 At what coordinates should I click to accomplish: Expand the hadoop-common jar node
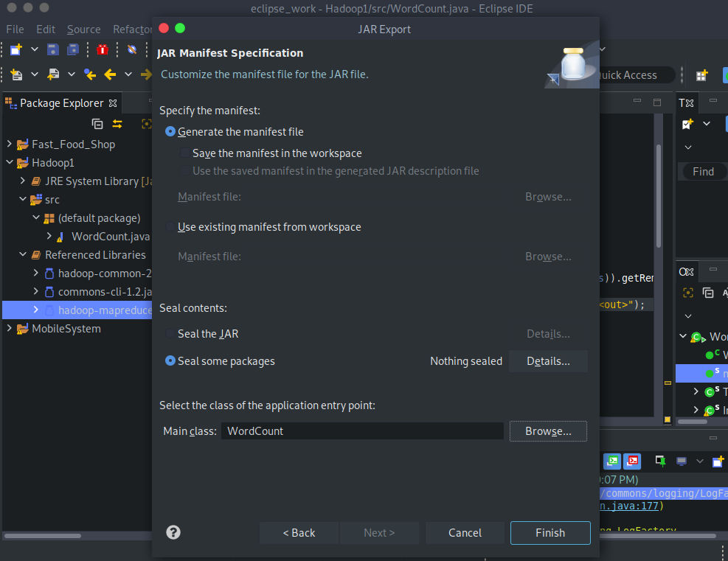(35, 273)
